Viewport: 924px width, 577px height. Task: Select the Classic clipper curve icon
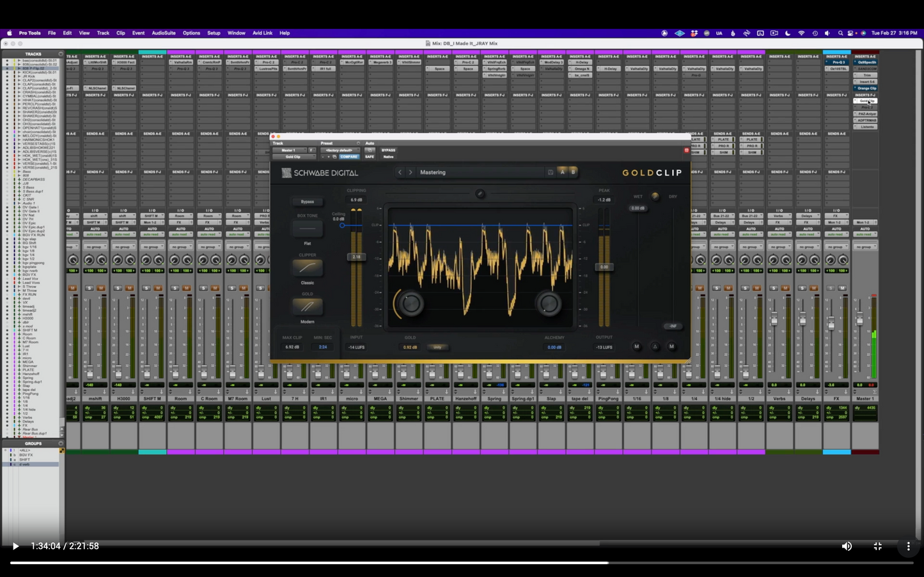click(x=308, y=268)
